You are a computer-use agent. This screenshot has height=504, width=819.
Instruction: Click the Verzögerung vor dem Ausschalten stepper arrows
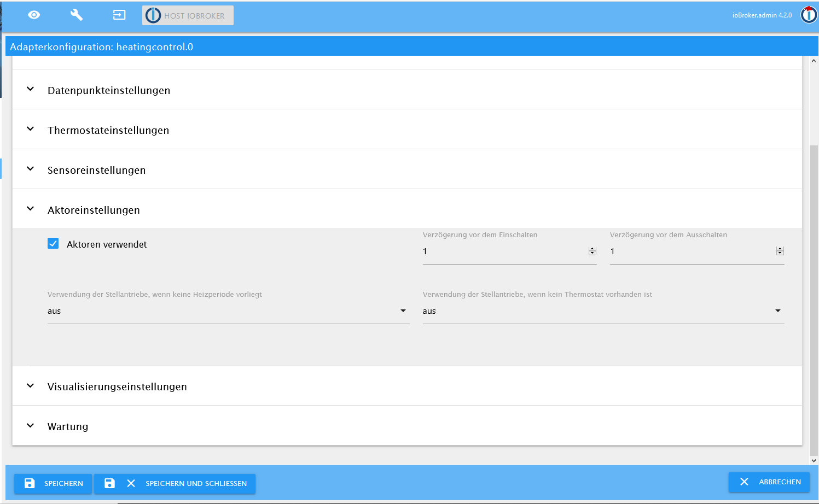(780, 251)
